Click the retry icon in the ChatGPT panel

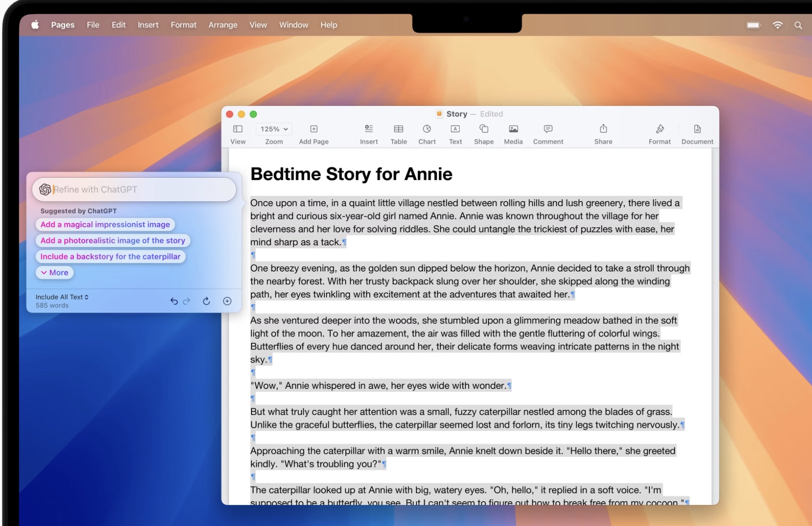tap(206, 301)
